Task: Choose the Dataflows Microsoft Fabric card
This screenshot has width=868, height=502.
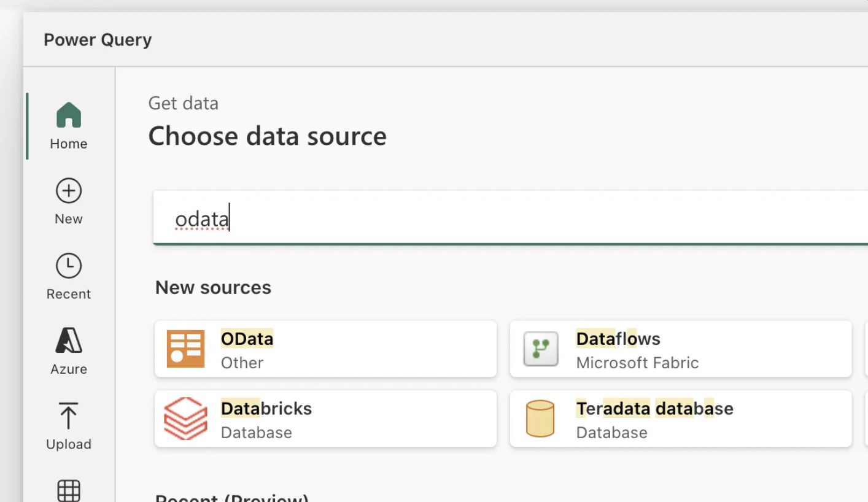Action: (681, 349)
